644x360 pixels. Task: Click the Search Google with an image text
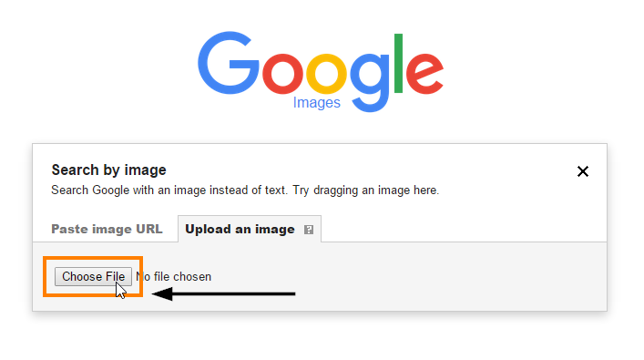[x=169, y=190]
